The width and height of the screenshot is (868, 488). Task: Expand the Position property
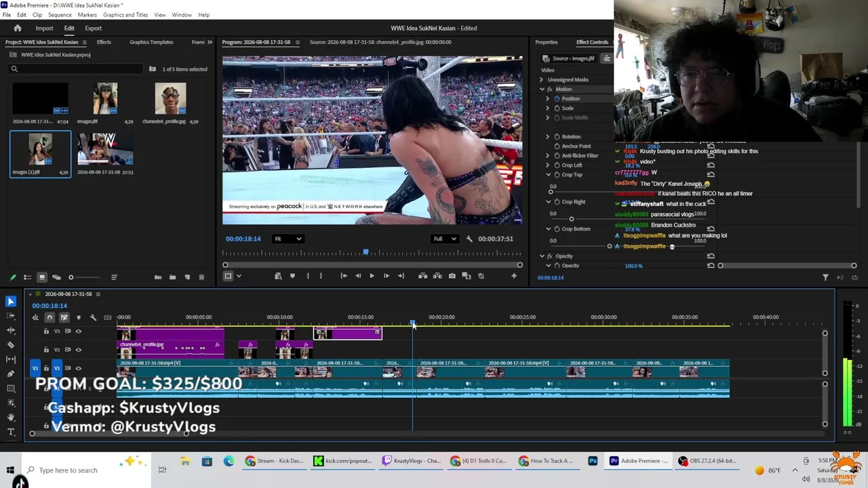click(x=548, y=99)
